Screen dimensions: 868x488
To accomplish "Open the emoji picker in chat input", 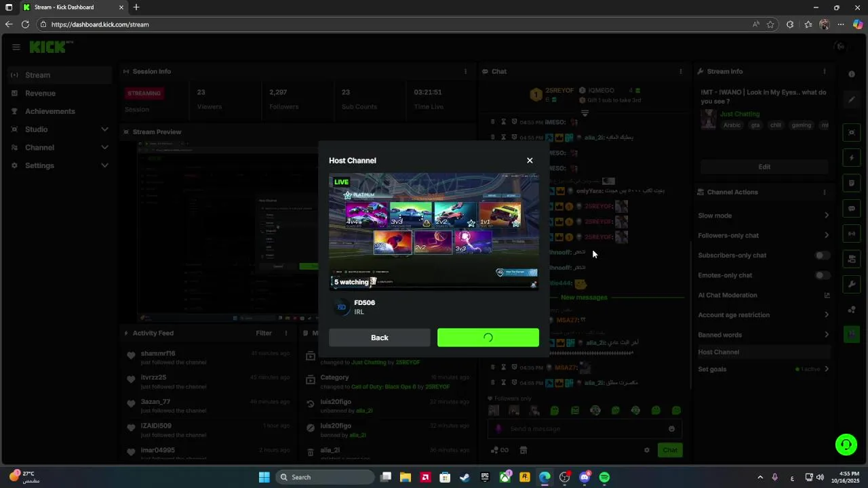I will coord(672,428).
